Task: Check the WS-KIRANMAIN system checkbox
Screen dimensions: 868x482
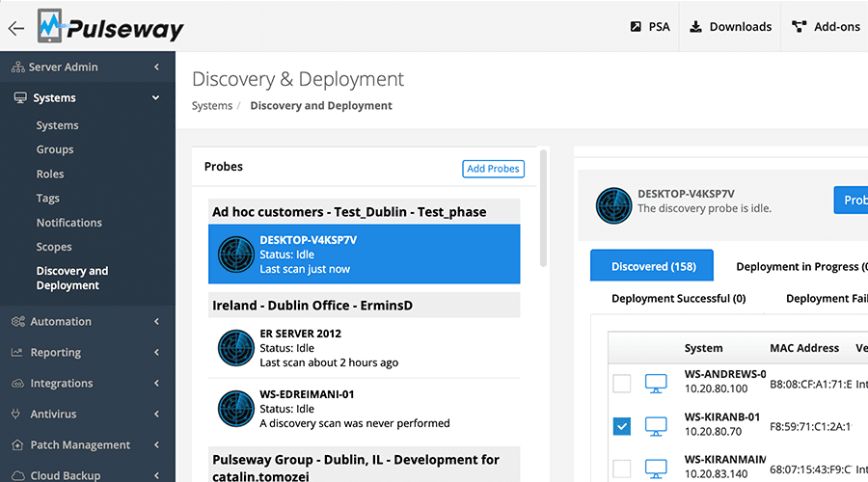Action: click(622, 469)
